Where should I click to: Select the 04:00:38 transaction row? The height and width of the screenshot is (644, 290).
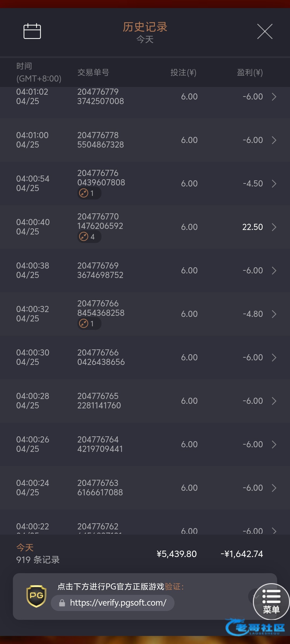click(x=145, y=270)
